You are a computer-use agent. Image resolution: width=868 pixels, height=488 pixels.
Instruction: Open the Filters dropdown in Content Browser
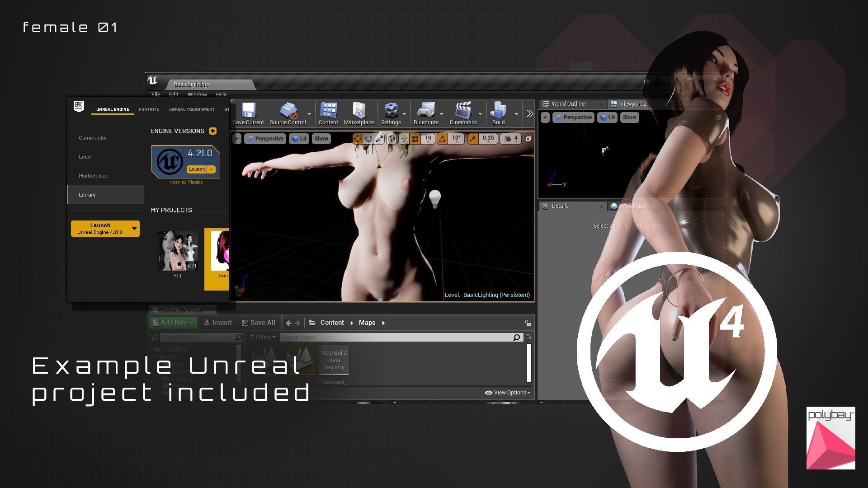[263, 337]
